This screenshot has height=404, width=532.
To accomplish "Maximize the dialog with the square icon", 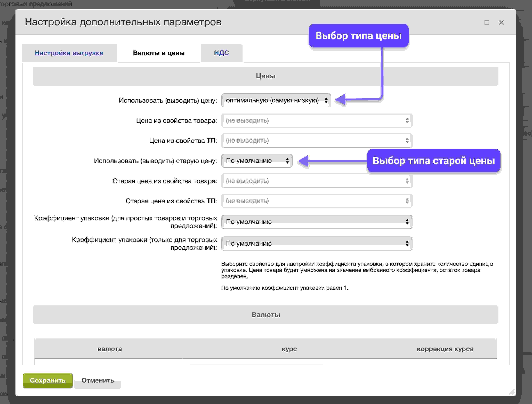I will (487, 23).
